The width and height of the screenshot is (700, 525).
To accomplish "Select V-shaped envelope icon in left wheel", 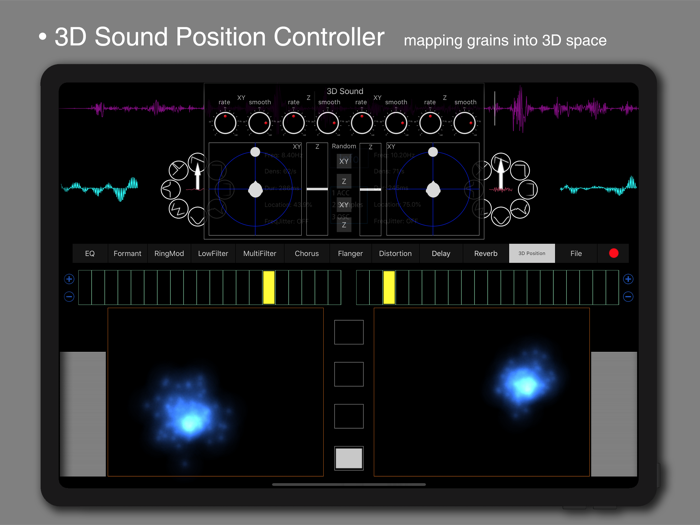I will pyautogui.click(x=197, y=217).
